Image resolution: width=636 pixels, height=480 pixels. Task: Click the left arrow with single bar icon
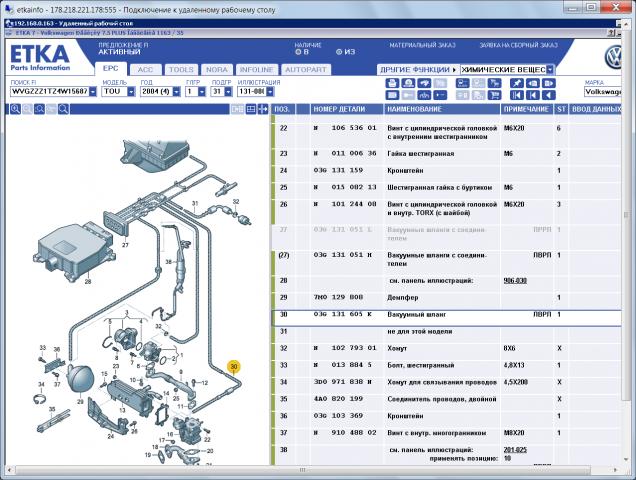coord(533,95)
